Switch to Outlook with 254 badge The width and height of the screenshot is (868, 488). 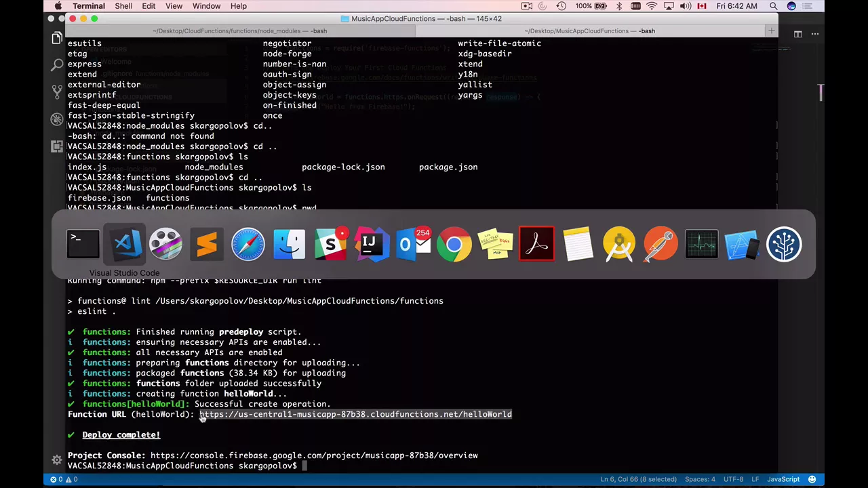point(413,244)
